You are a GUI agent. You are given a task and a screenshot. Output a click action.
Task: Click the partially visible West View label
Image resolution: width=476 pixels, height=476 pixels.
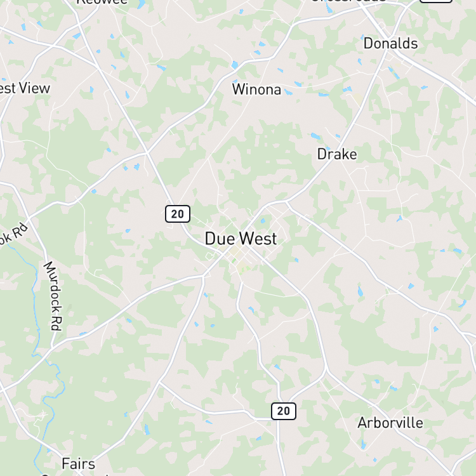(25, 88)
